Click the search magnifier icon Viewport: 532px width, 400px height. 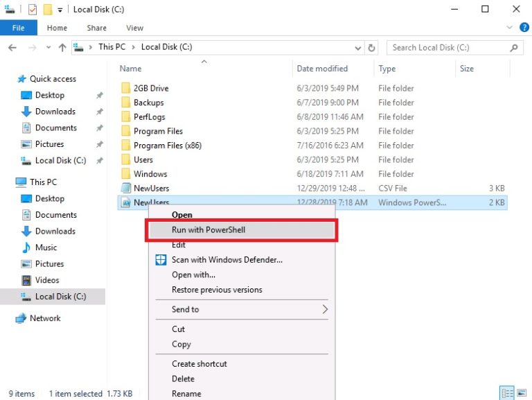(x=514, y=48)
